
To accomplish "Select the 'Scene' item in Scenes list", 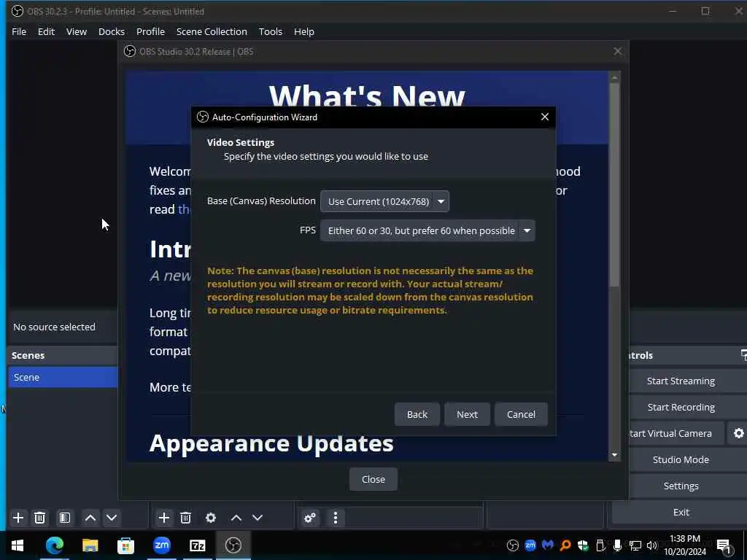I will pos(63,377).
